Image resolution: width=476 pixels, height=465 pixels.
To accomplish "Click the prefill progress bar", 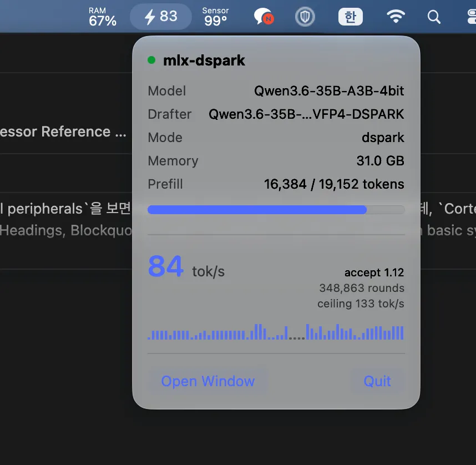I will pyautogui.click(x=276, y=210).
